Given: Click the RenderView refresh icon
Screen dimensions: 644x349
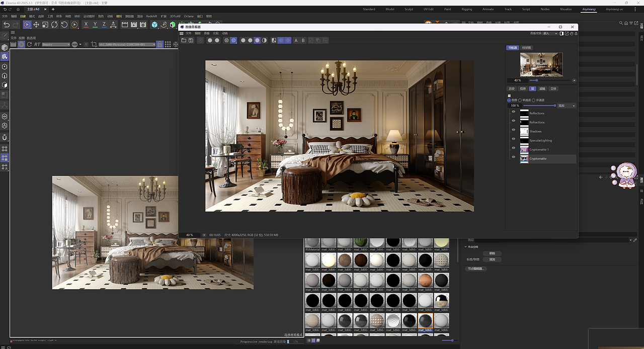Looking at the screenshot, I should 29,44.
